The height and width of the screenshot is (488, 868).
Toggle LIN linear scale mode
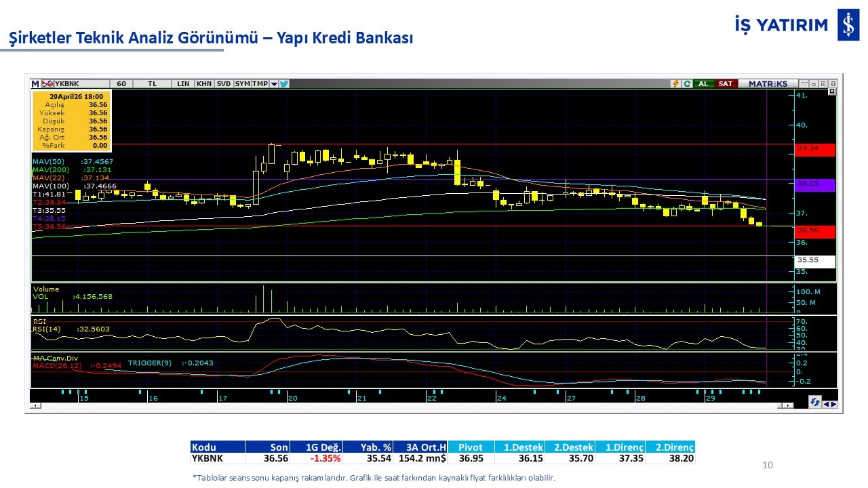click(183, 84)
